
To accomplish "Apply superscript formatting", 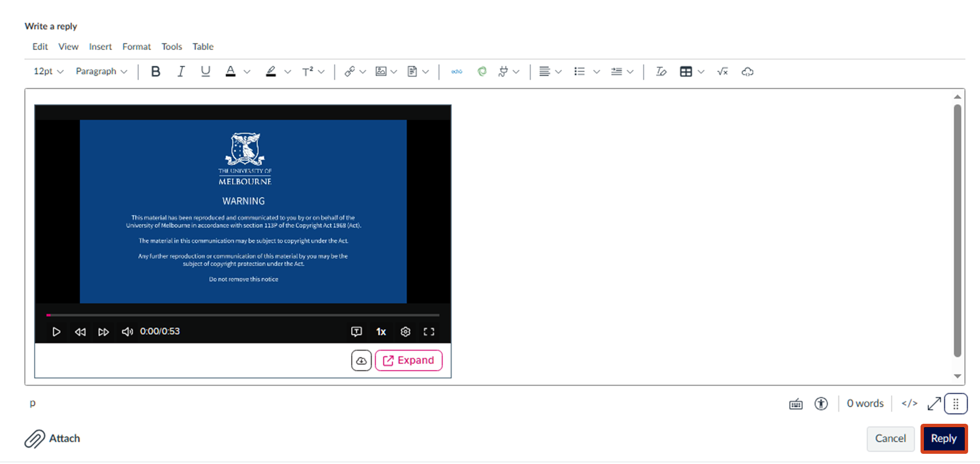I will pos(308,71).
